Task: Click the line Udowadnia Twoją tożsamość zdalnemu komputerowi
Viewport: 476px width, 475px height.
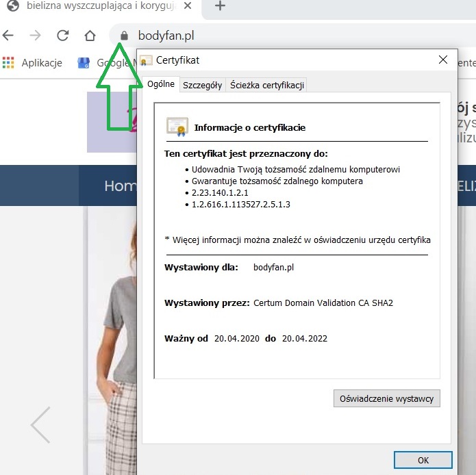Action: coord(296,169)
